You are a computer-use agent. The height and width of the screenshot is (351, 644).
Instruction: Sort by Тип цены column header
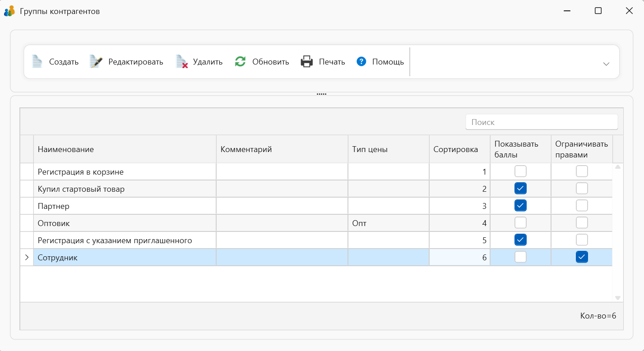pos(389,149)
